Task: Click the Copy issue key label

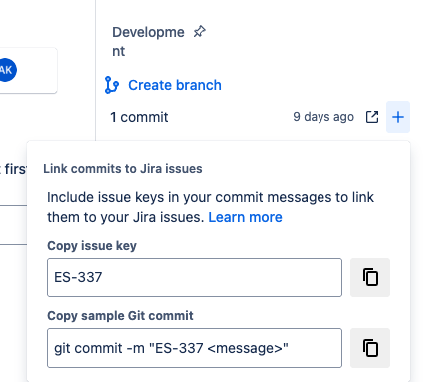Action: click(x=92, y=246)
